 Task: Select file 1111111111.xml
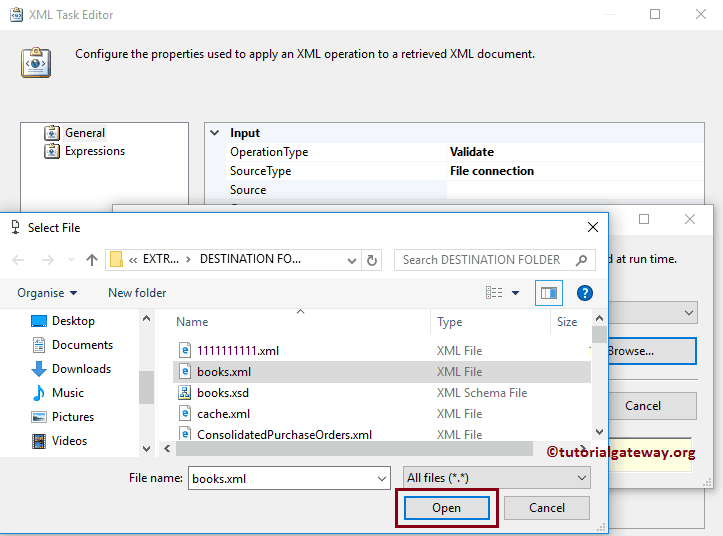(x=382, y=351)
